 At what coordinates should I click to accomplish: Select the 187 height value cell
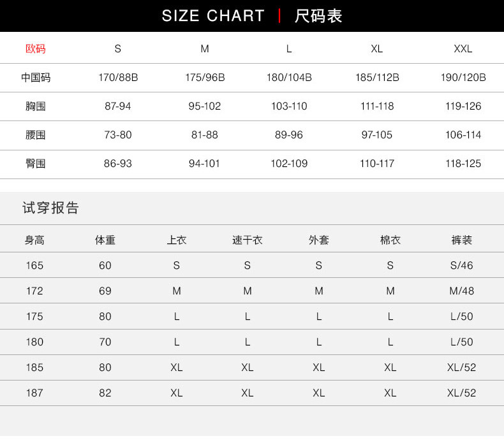click(35, 393)
